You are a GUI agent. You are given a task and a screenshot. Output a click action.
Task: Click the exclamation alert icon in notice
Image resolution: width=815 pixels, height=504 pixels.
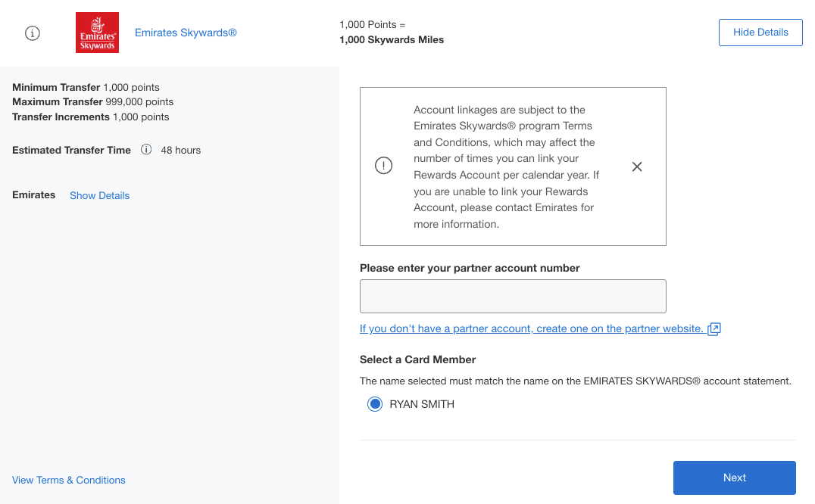pos(383,166)
